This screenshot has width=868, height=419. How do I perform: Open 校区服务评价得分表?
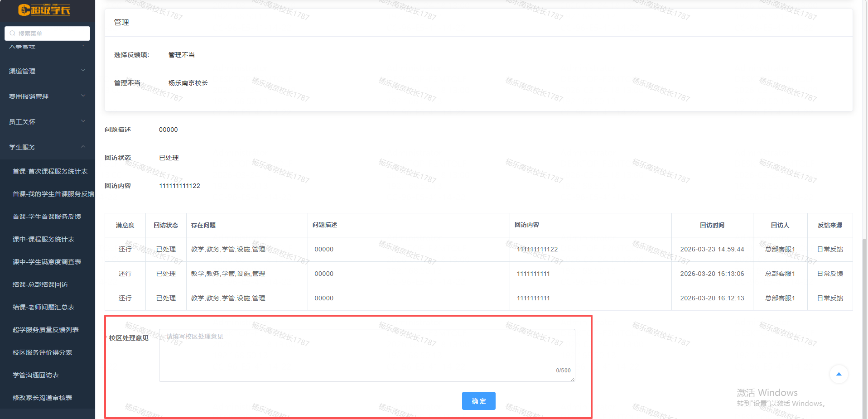pyautogui.click(x=42, y=352)
